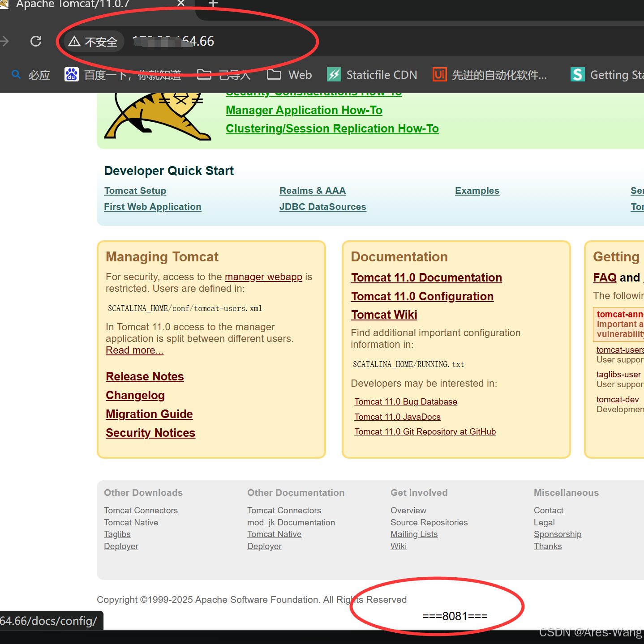Click the Tomcat cat logo image
The image size is (644, 644).
point(157,116)
